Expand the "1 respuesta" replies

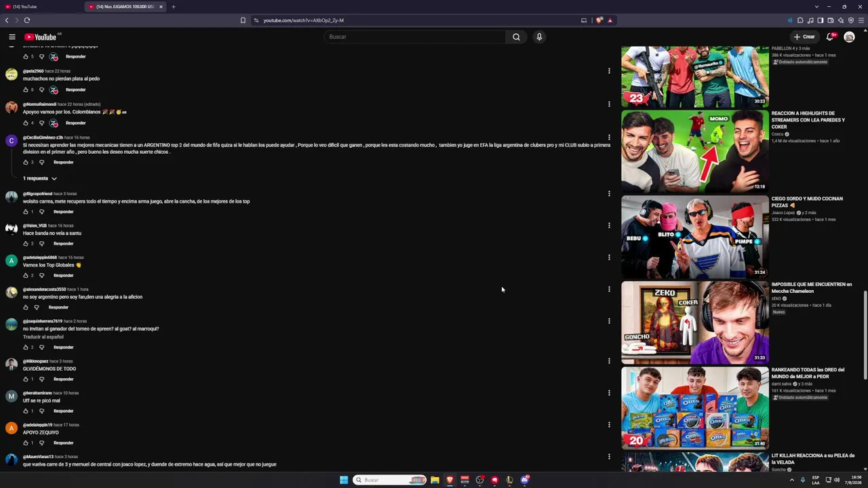[40, 178]
